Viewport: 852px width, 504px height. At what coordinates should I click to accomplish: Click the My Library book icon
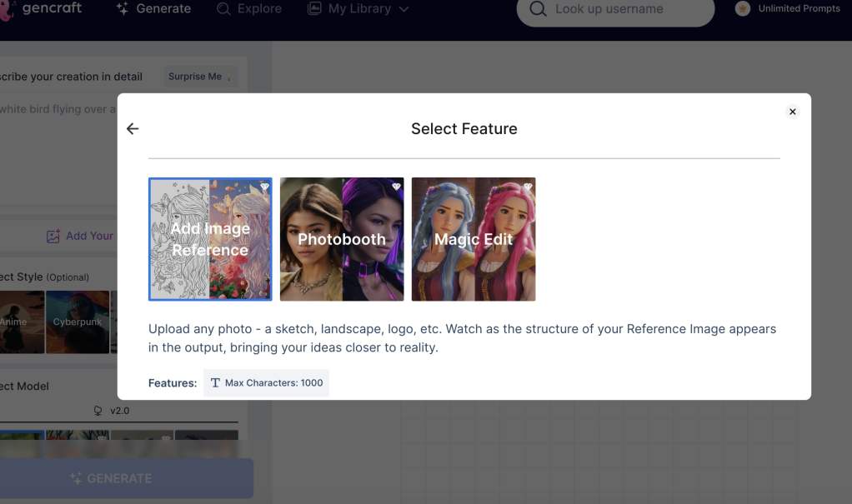(313, 8)
